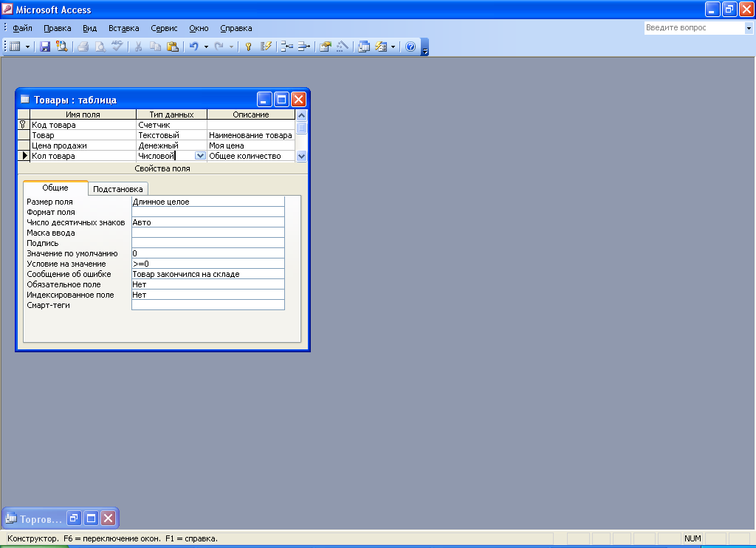Click the Insert Rows icon
Screen dimensions: 756x548
(x=287, y=47)
